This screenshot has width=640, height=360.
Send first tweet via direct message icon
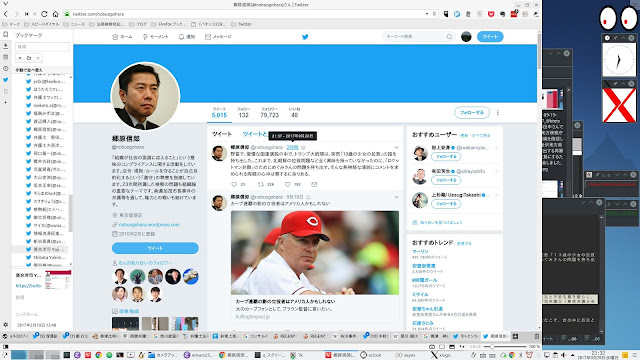click(x=314, y=184)
